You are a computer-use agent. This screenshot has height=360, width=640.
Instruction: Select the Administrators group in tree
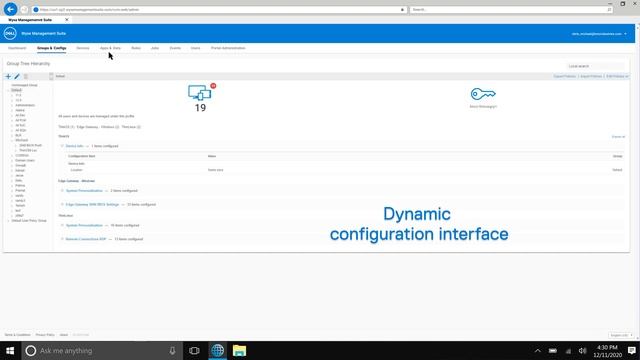(x=25, y=105)
